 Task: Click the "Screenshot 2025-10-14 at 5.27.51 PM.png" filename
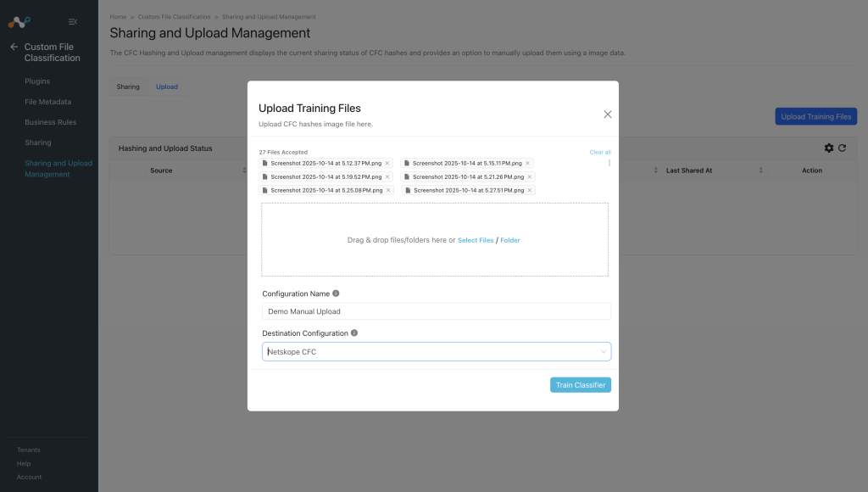point(469,190)
